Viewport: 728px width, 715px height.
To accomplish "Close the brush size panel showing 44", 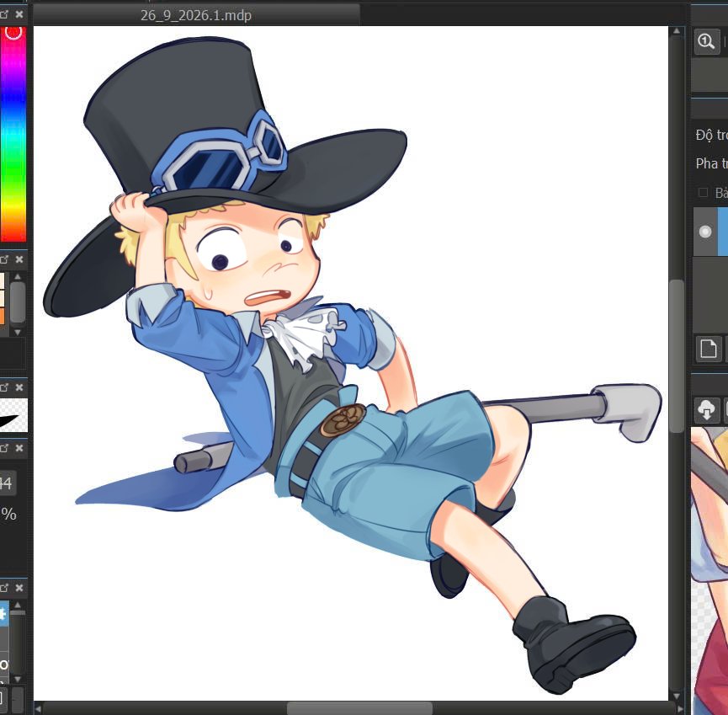I will tap(19, 448).
